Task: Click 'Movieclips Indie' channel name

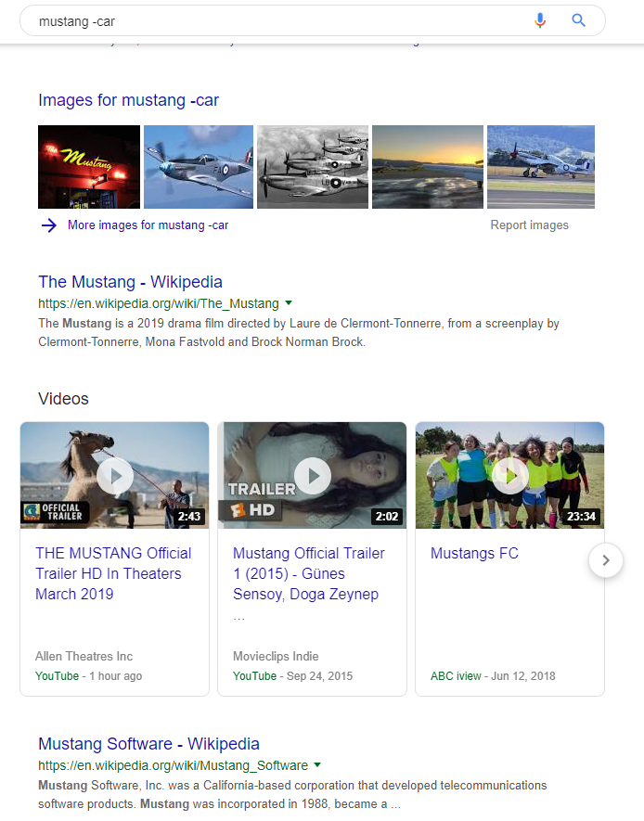Action: coord(276,656)
